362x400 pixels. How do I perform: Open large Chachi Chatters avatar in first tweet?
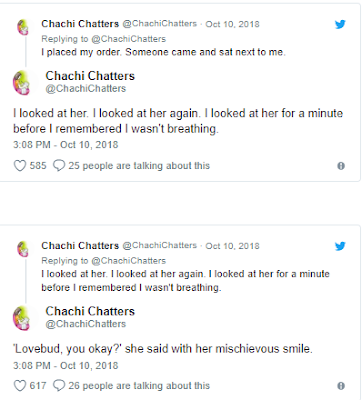point(22,83)
